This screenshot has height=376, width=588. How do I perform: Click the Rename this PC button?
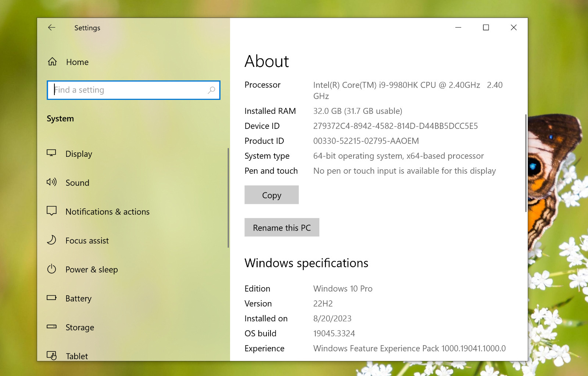[x=282, y=228]
